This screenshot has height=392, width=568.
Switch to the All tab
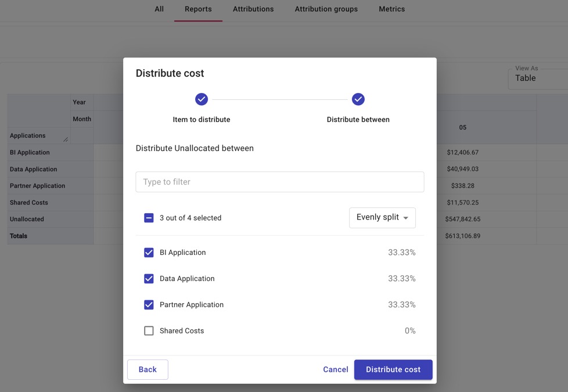pos(159,9)
